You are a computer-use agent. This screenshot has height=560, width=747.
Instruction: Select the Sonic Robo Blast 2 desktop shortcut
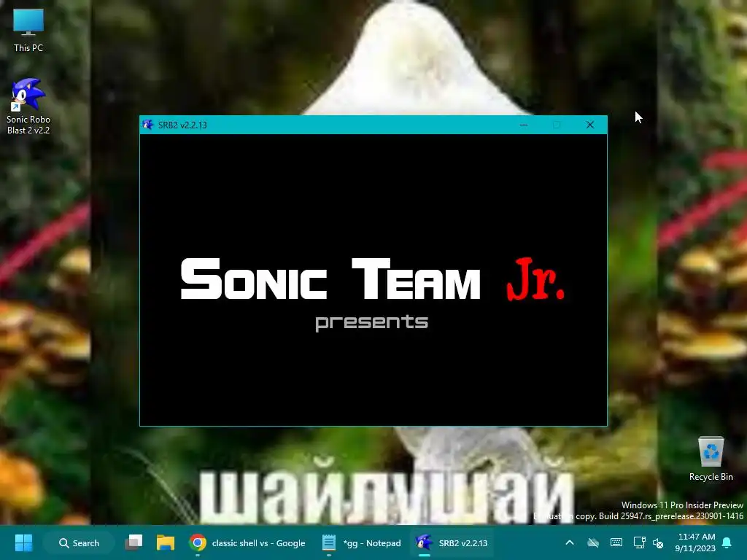(28, 106)
